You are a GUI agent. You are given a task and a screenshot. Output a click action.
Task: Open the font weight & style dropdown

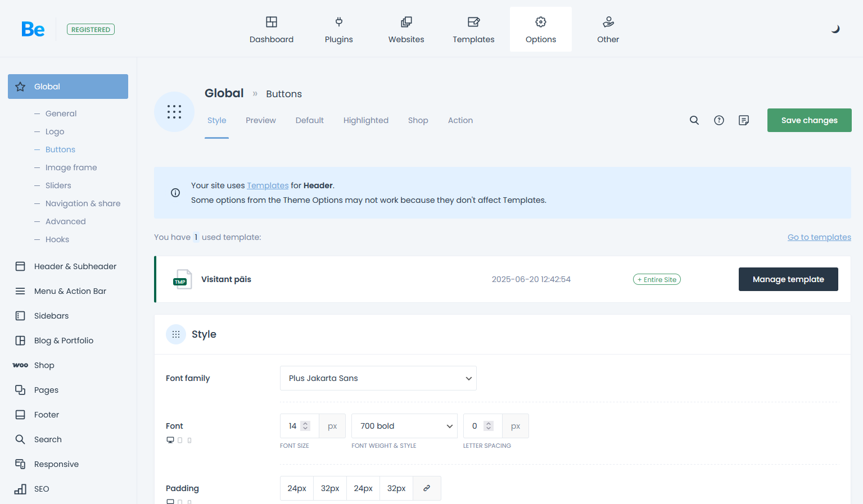(x=404, y=426)
